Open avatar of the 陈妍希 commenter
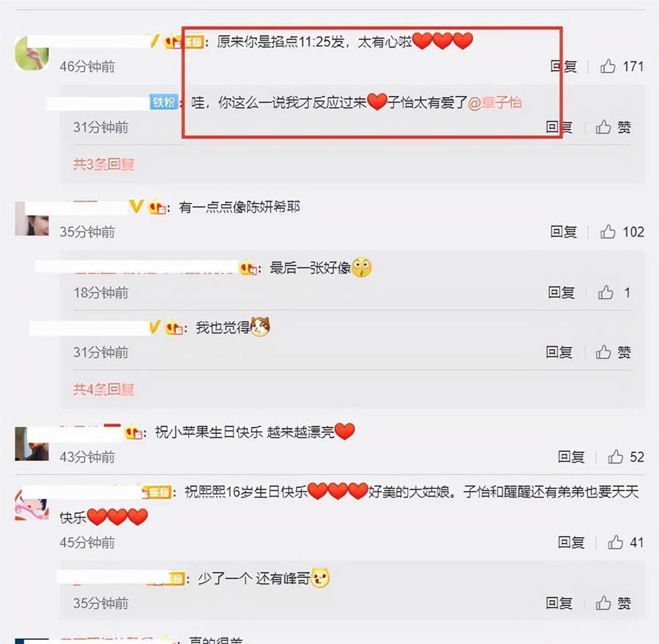This screenshot has height=644, width=659. click(x=31, y=219)
